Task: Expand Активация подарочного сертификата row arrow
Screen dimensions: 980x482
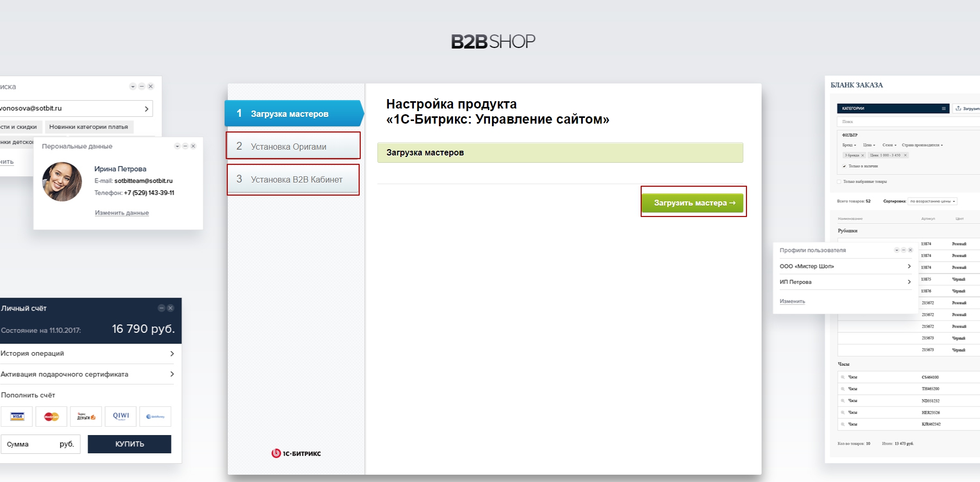Action: click(x=172, y=374)
